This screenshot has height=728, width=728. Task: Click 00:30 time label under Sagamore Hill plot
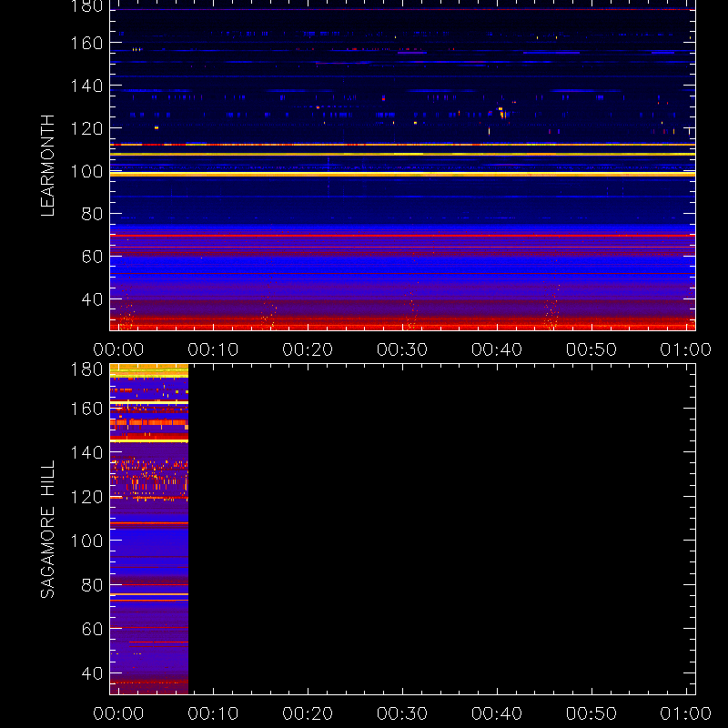(x=402, y=713)
